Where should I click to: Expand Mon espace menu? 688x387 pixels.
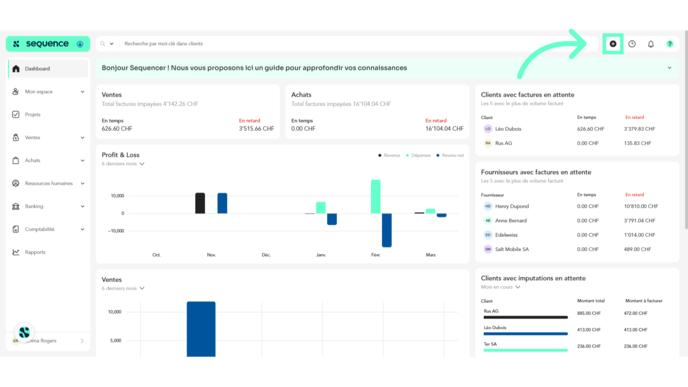[x=48, y=92]
